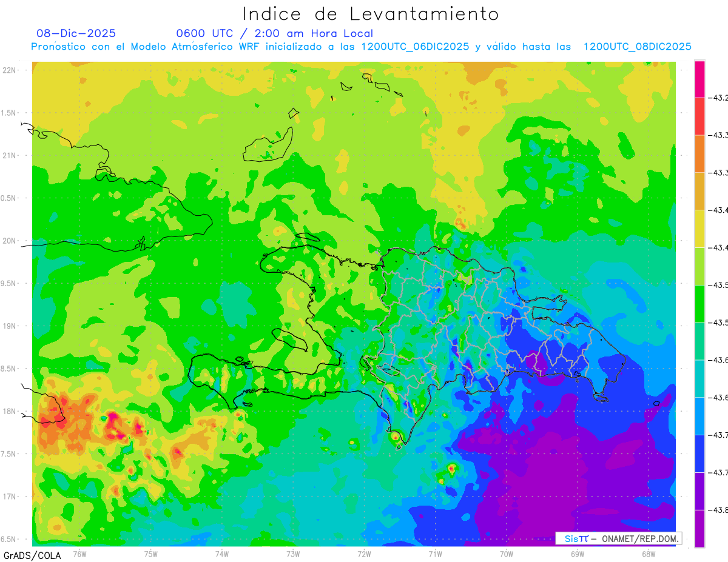Screen dimensions: 728x562
Task: Click the pure green color bar swatch
Action: coord(699,303)
